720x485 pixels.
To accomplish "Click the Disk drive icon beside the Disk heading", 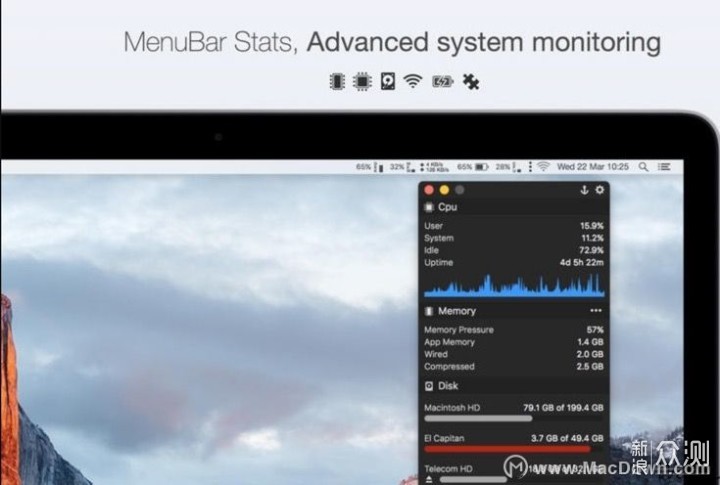I will tap(429, 385).
